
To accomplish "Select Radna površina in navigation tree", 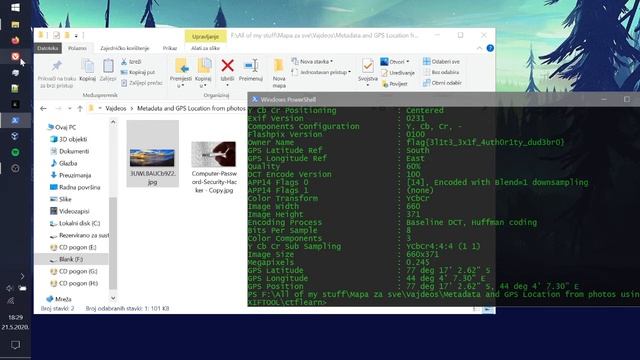I will tap(75, 187).
